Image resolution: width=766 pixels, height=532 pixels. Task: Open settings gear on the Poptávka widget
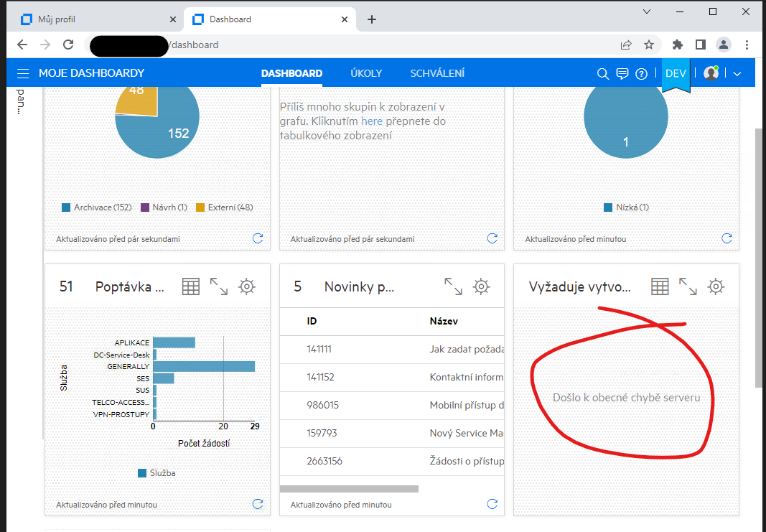247,286
